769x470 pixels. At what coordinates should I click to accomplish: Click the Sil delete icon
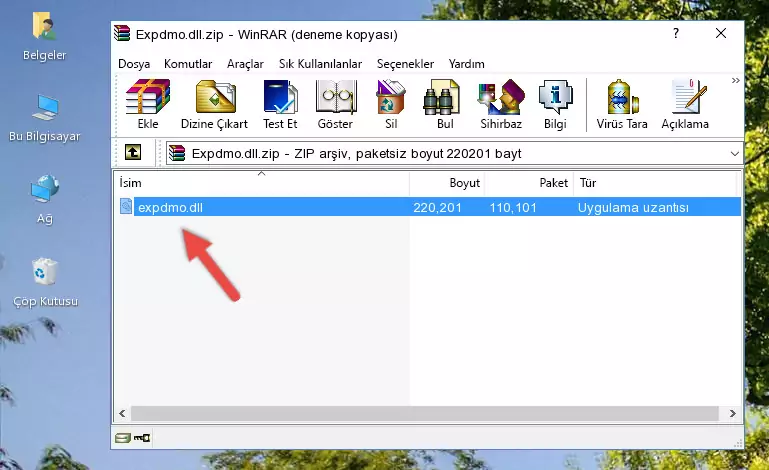(391, 104)
